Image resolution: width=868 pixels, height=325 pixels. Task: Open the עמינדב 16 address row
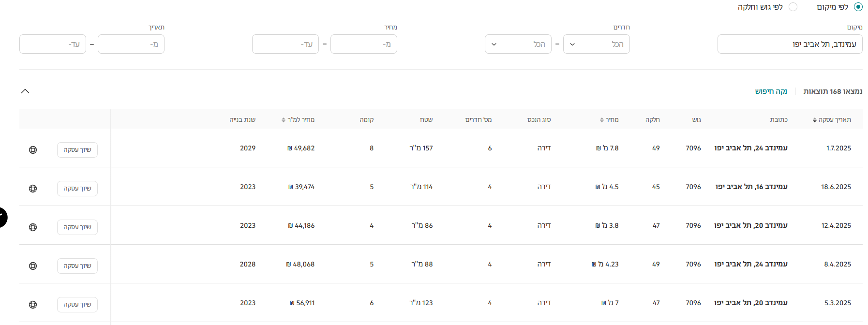pos(751,187)
